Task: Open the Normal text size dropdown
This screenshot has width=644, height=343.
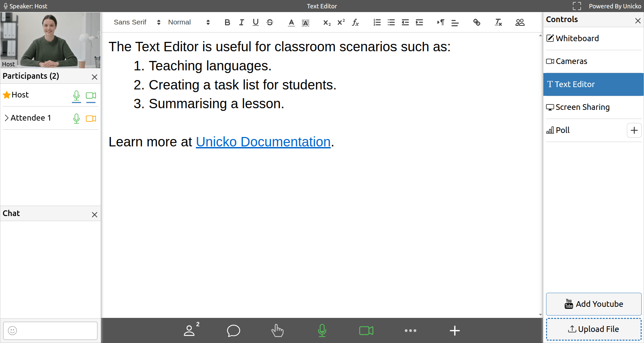Action: pyautogui.click(x=189, y=22)
